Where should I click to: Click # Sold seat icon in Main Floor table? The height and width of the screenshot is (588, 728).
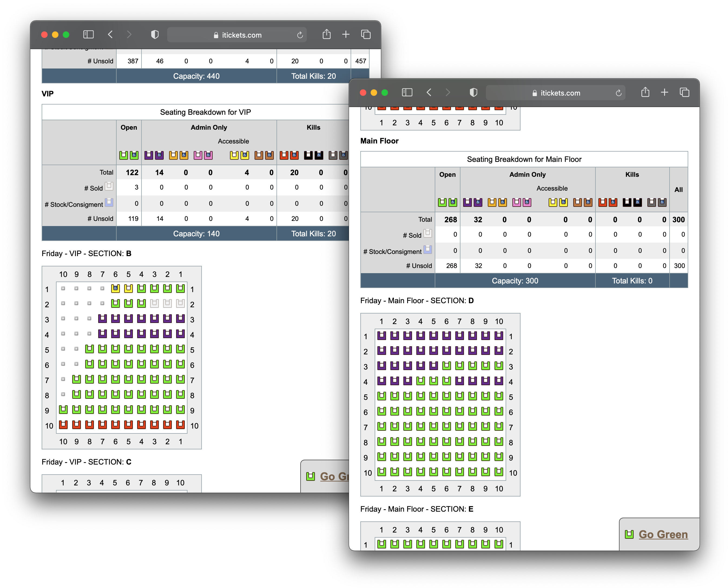[x=427, y=233]
